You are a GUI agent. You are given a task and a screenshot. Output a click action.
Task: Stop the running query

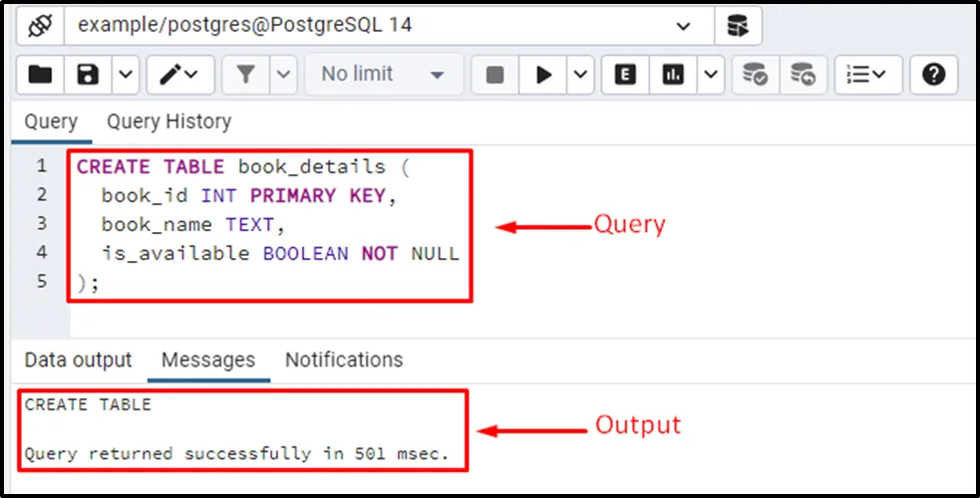pos(495,75)
